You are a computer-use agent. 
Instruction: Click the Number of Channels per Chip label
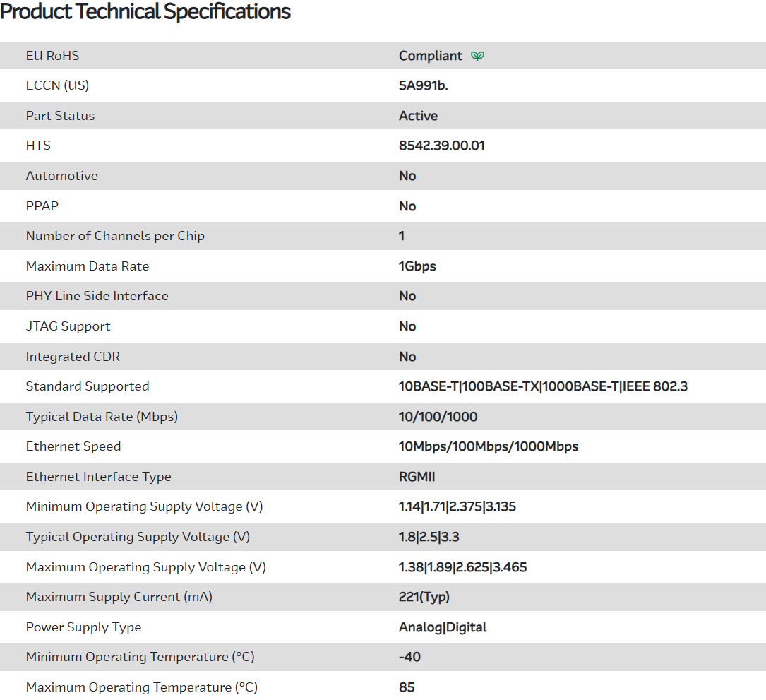[115, 236]
